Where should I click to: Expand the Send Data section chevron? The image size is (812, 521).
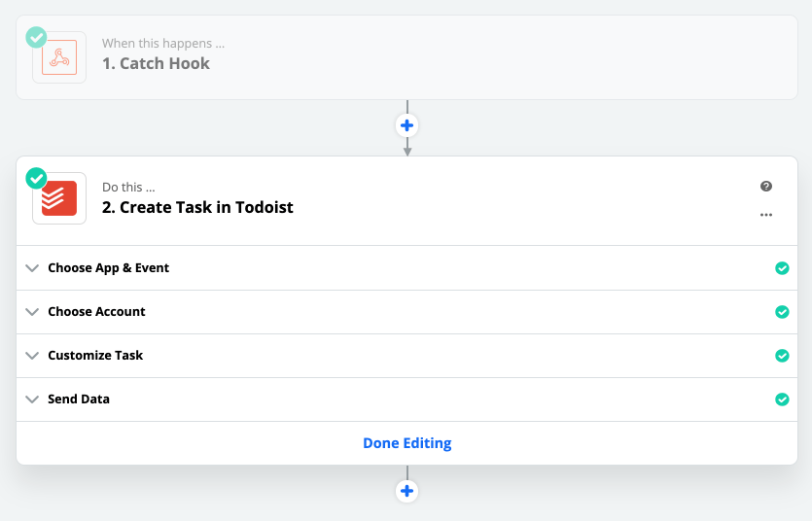click(32, 399)
